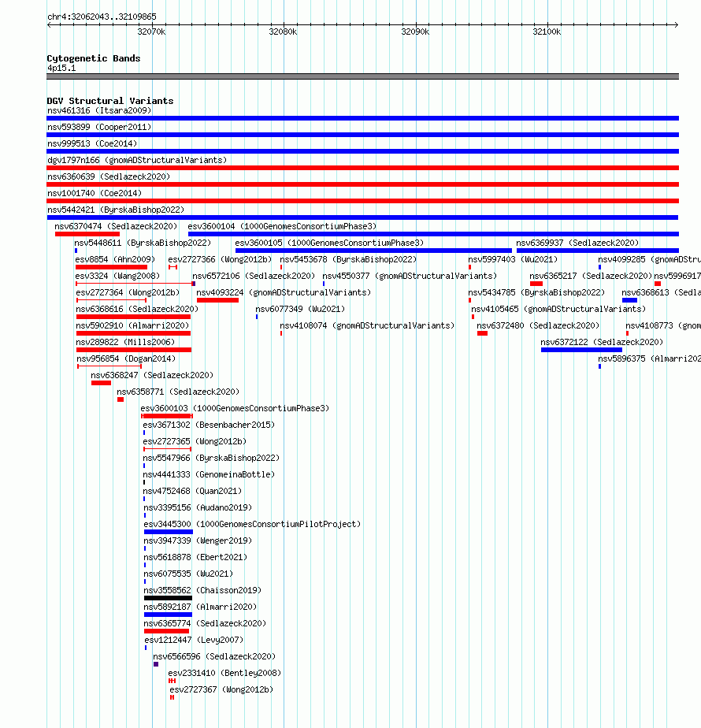Open nsv5453678 (ByrskaBishop2022) label
701x728 pixels.
348,259
